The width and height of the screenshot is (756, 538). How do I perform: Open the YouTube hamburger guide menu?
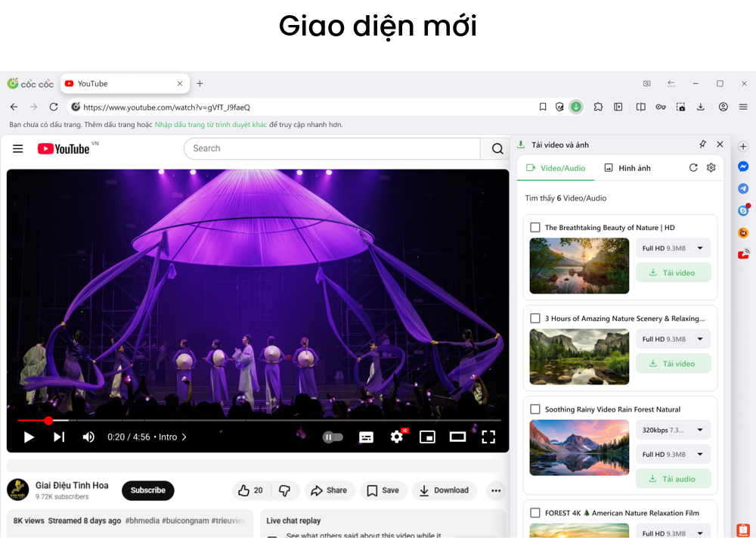(18, 148)
